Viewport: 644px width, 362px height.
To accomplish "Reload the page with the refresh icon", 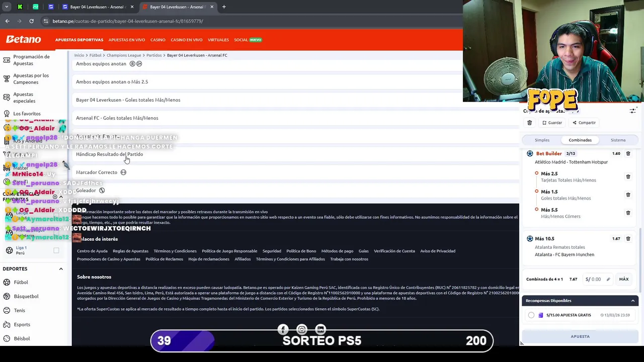I will coord(31,21).
